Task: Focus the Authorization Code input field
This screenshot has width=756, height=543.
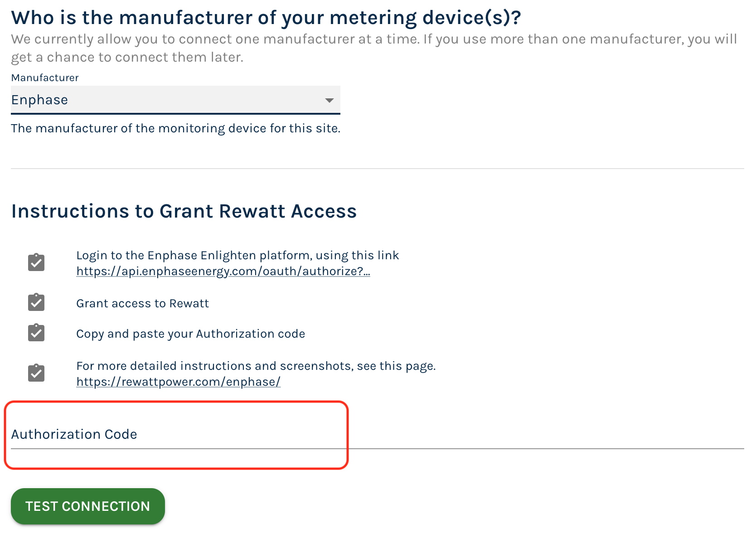Action: click(377, 435)
